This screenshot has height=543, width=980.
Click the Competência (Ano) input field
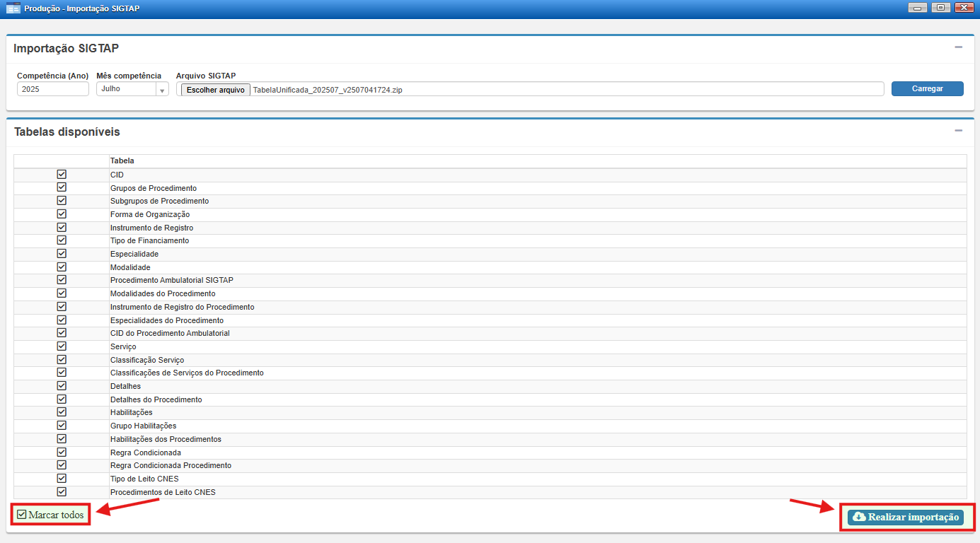[x=53, y=89]
